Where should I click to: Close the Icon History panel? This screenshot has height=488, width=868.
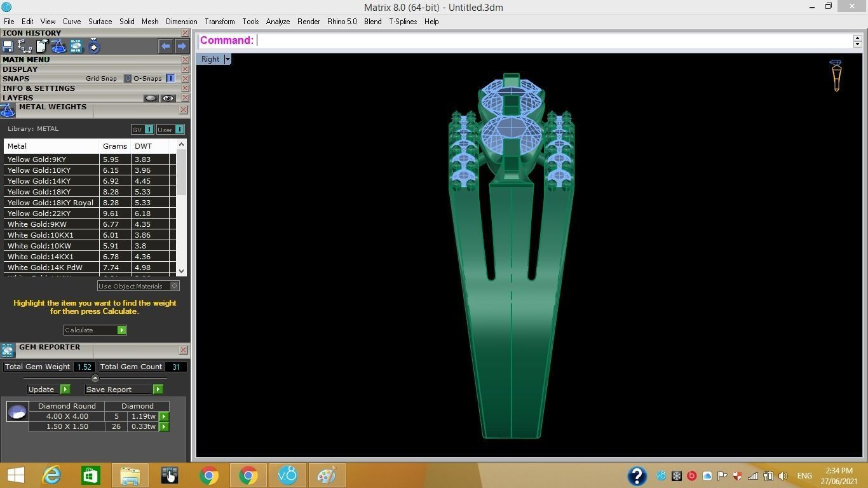[x=185, y=33]
